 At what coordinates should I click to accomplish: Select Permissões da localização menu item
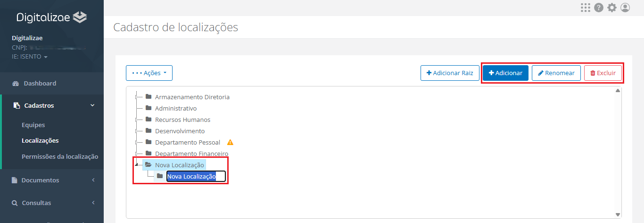coord(60,156)
